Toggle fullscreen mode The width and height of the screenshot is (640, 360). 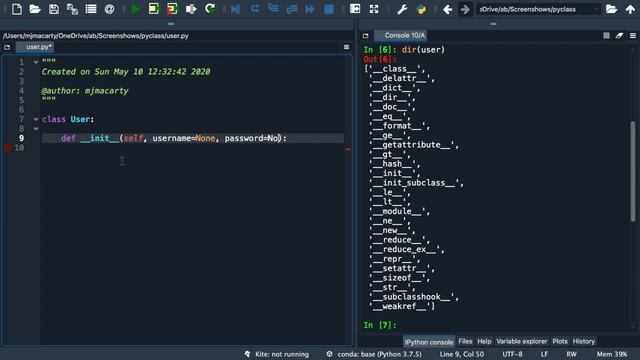coord(374,9)
